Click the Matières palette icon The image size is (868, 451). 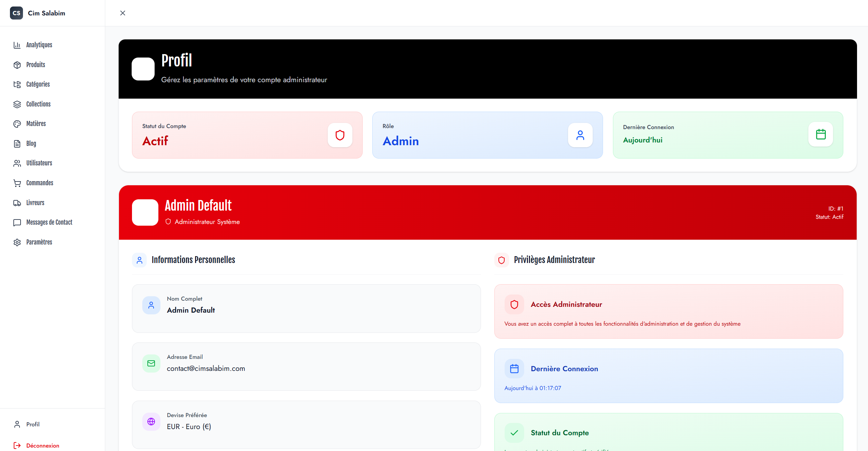[17, 124]
